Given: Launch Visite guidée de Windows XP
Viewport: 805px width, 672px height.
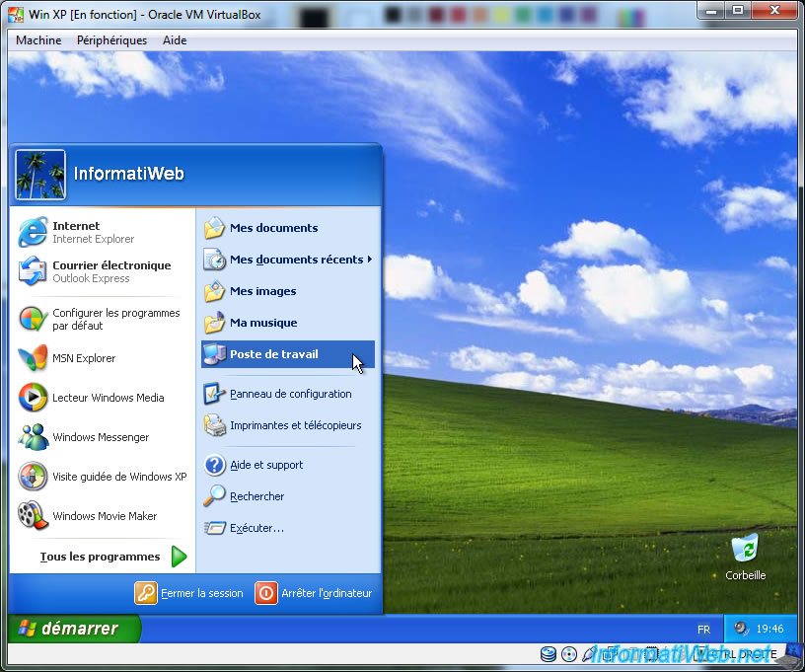Looking at the screenshot, I should [102, 477].
